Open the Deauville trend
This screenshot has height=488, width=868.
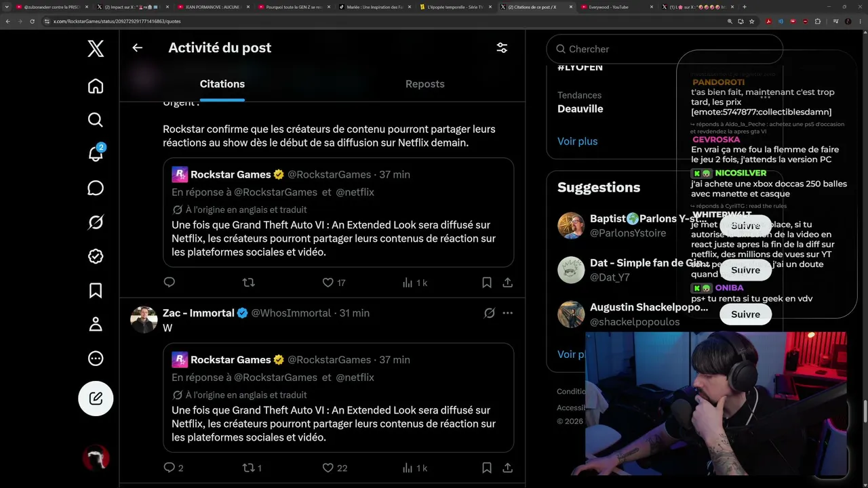(x=580, y=108)
